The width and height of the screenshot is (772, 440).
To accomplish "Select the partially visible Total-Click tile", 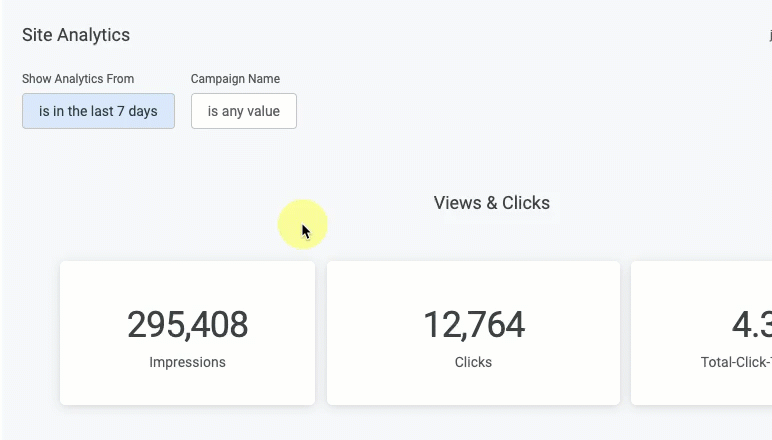I will 702,333.
